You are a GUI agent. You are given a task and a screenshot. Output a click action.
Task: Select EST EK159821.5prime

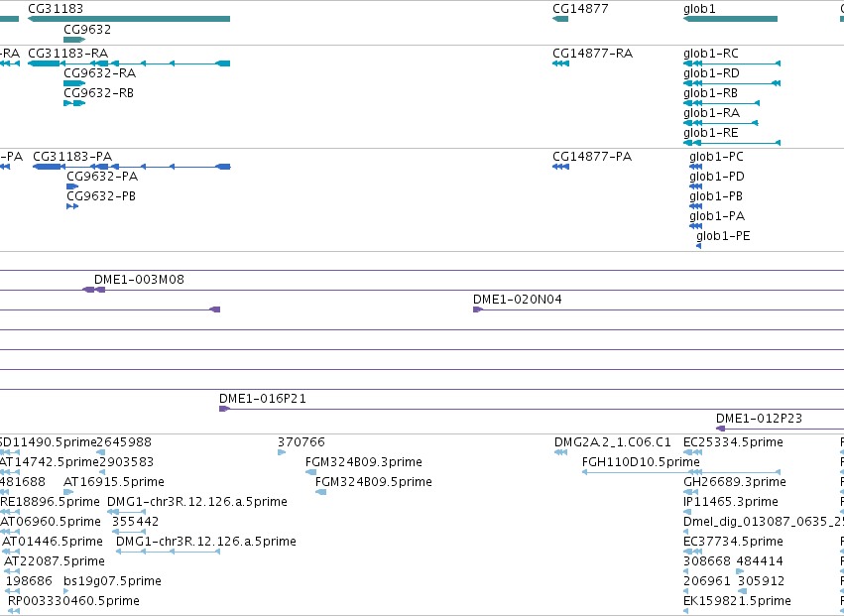tap(738, 601)
